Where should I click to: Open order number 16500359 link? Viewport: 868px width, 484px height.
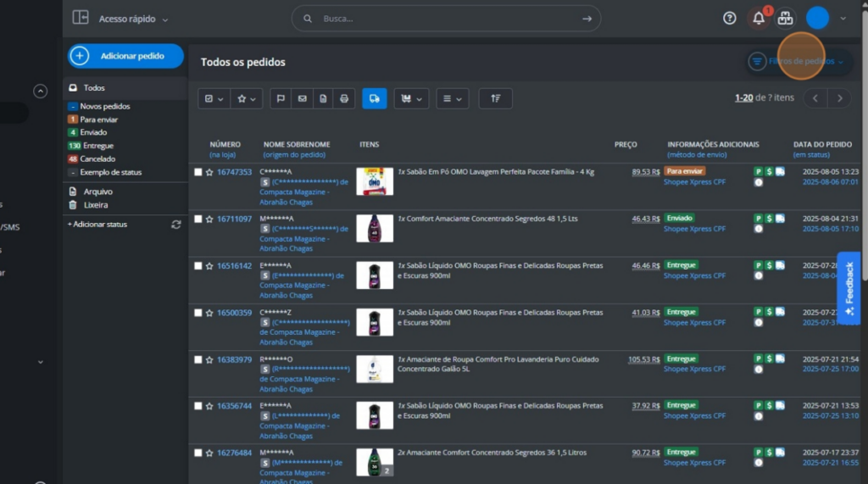[234, 313]
